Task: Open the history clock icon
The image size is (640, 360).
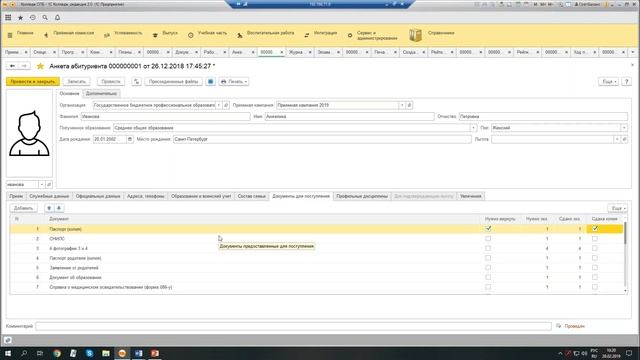Action: [33, 18]
